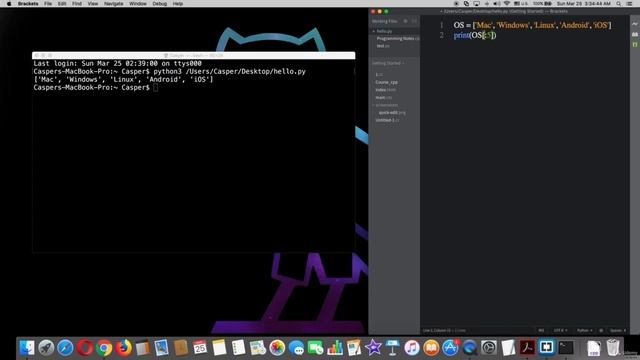This screenshot has width=640, height=360.
Task: Open the Debug menu in the menu bar
Action: coord(160,4)
